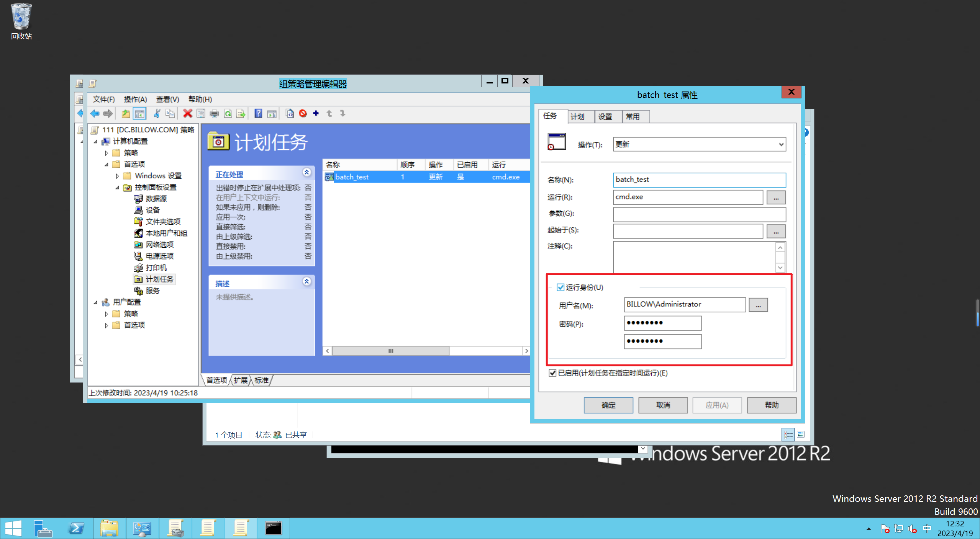
Task: Click the blue Back arrow in toolbar
Action: [x=95, y=114]
